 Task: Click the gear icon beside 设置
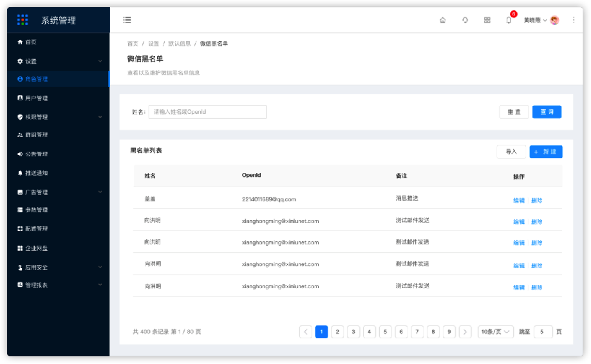coord(20,61)
